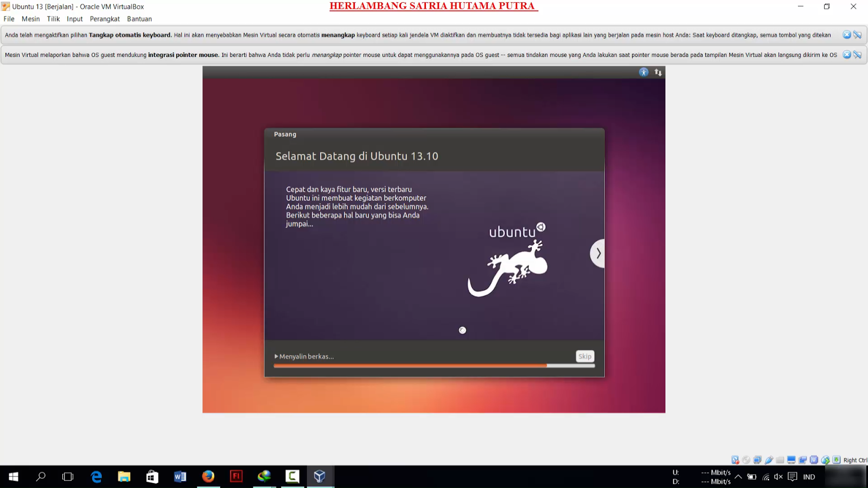Click the CPU virtualization chip icon

coord(814,460)
